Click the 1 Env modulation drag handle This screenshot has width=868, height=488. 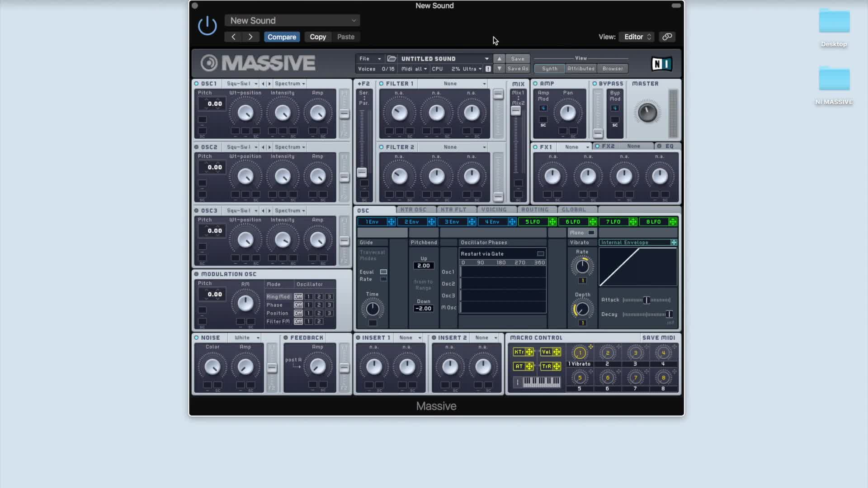(391, 222)
